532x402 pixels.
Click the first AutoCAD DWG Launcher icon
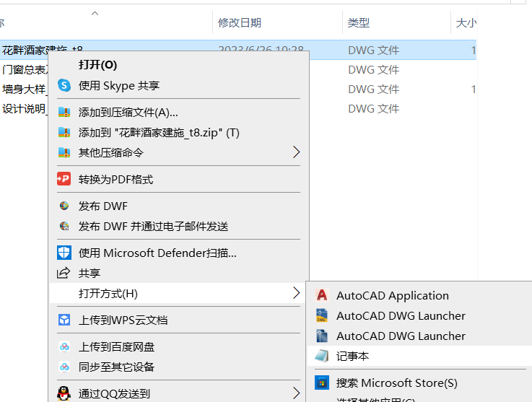click(x=322, y=315)
